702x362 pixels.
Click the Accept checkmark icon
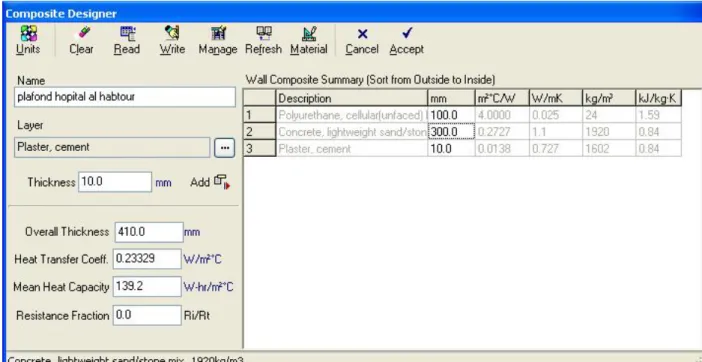[407, 33]
